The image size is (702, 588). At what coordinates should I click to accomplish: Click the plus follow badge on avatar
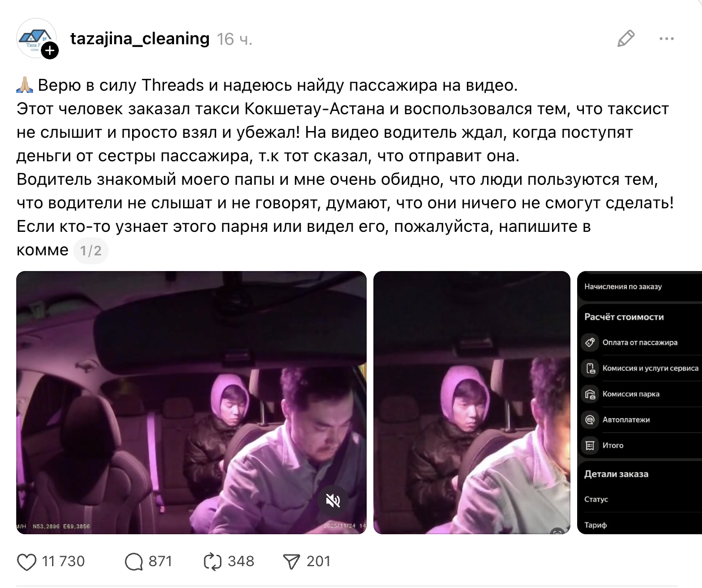pos(50,51)
